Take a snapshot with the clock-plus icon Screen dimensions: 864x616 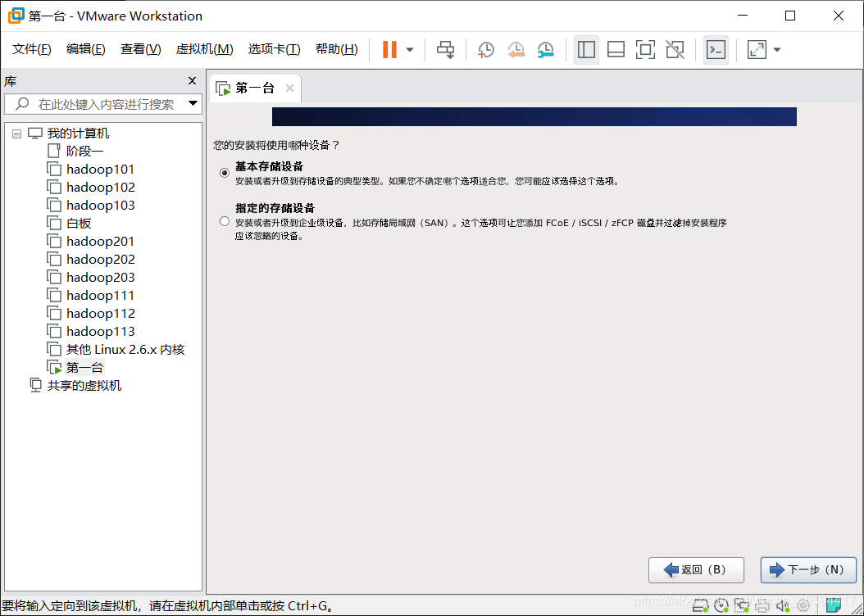coord(485,49)
